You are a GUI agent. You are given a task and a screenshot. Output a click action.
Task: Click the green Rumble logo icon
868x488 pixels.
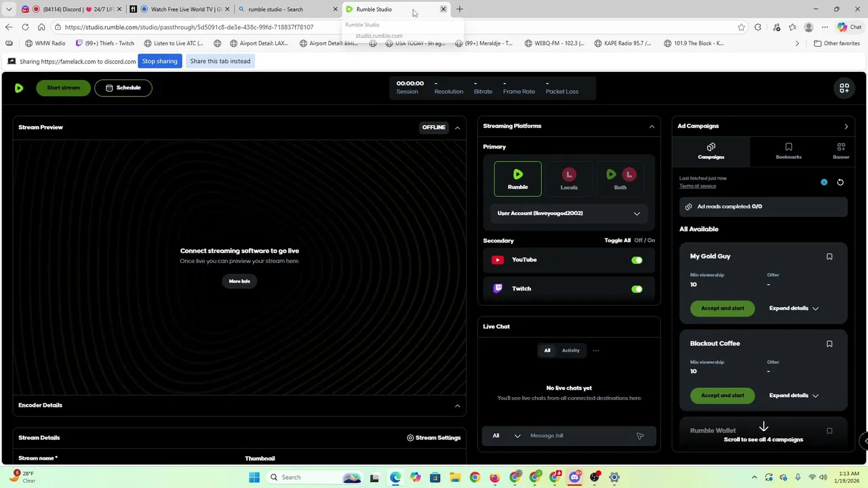pos(19,88)
